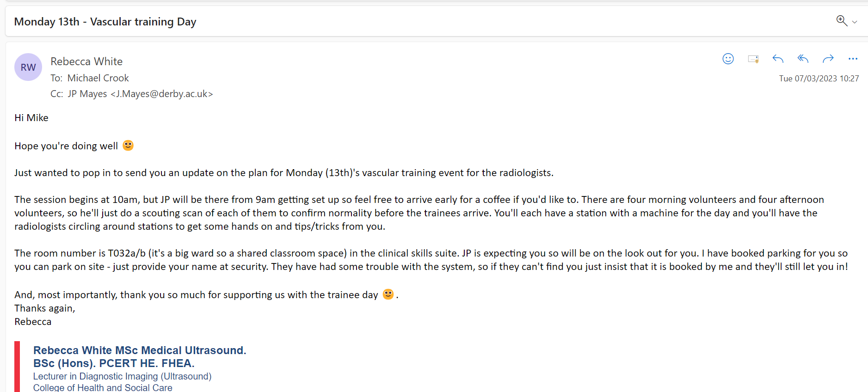
Task: Add a reaction with the smiley icon
Action: [x=728, y=59]
